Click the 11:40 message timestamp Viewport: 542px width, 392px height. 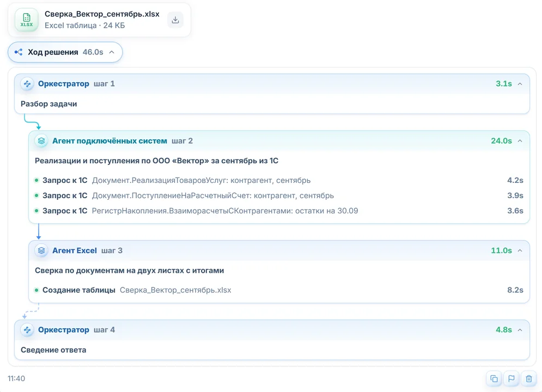click(x=16, y=378)
